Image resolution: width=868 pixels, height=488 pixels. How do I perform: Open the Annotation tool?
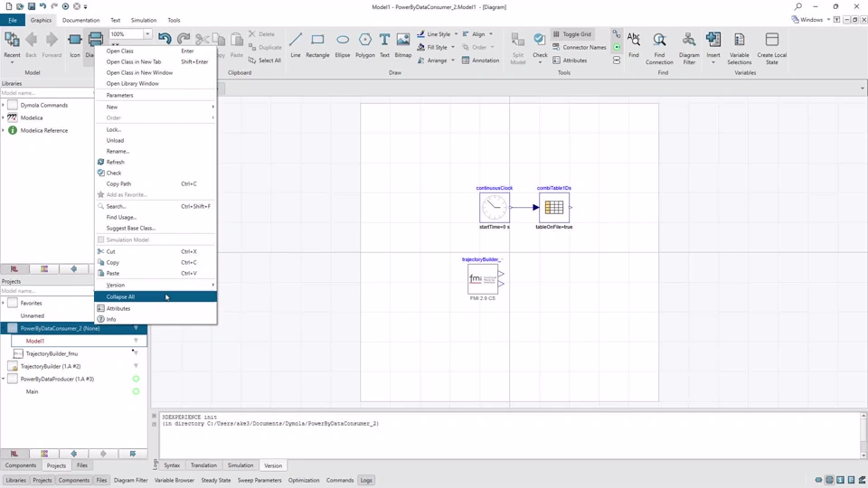[480, 61]
